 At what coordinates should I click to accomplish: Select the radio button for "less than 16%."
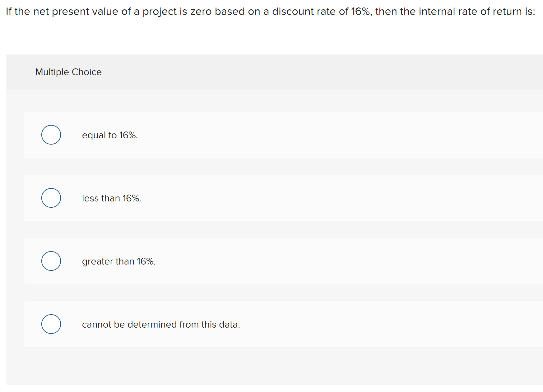pyautogui.click(x=51, y=198)
